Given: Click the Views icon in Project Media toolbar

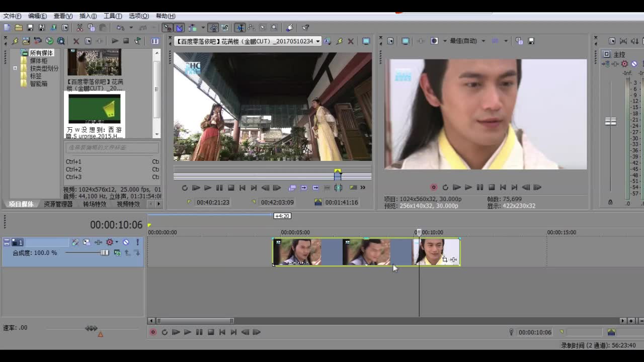Looking at the screenshot, I should [x=155, y=41].
